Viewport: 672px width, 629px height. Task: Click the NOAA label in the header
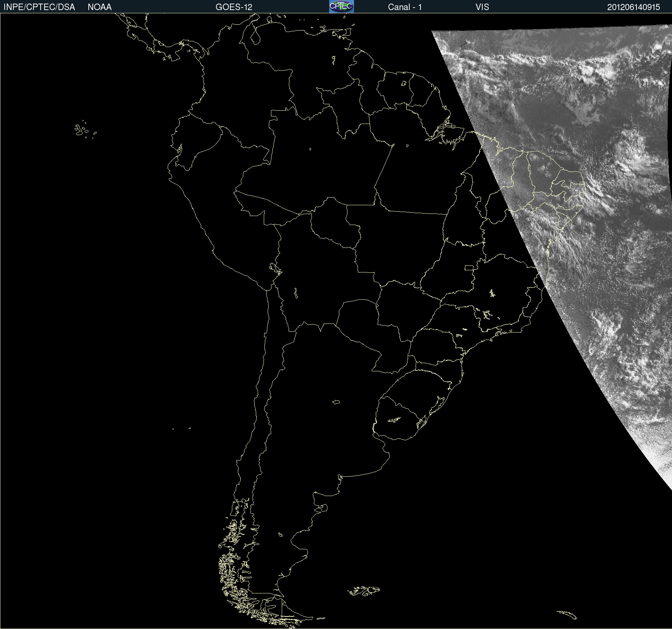(x=100, y=7)
